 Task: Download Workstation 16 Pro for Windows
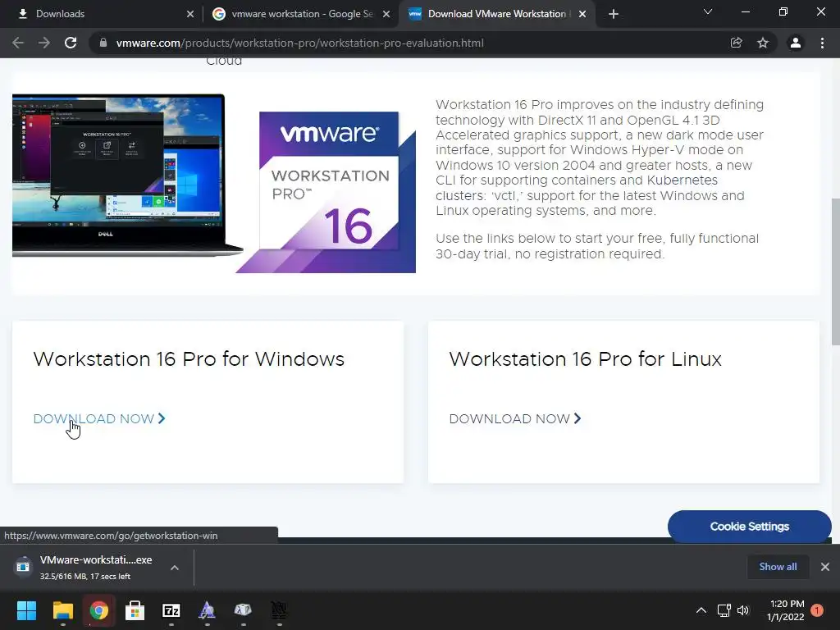99,418
